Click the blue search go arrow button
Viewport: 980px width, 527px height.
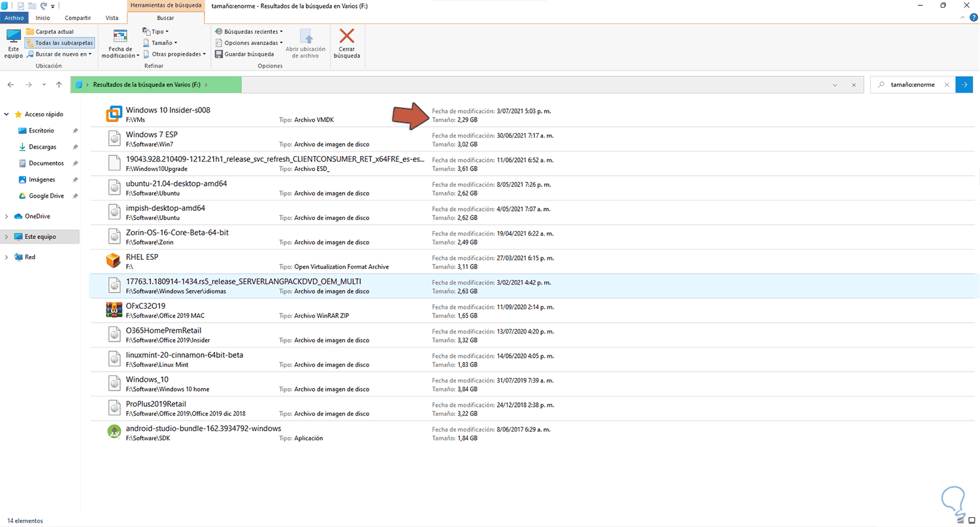click(x=964, y=85)
